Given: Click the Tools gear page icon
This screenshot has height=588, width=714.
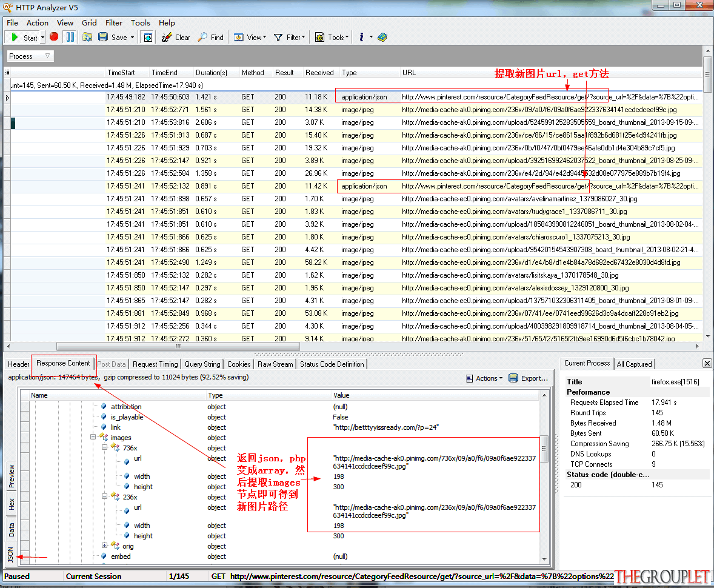Looking at the screenshot, I should 319,38.
